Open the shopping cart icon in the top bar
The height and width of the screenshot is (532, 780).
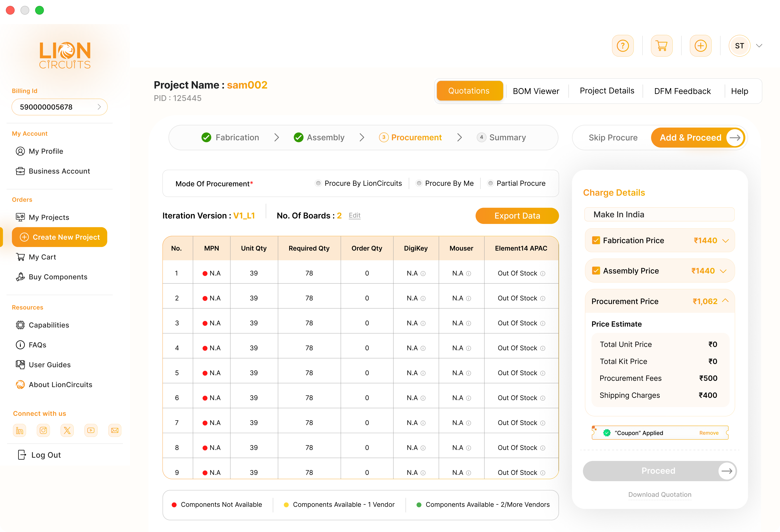[x=661, y=46]
